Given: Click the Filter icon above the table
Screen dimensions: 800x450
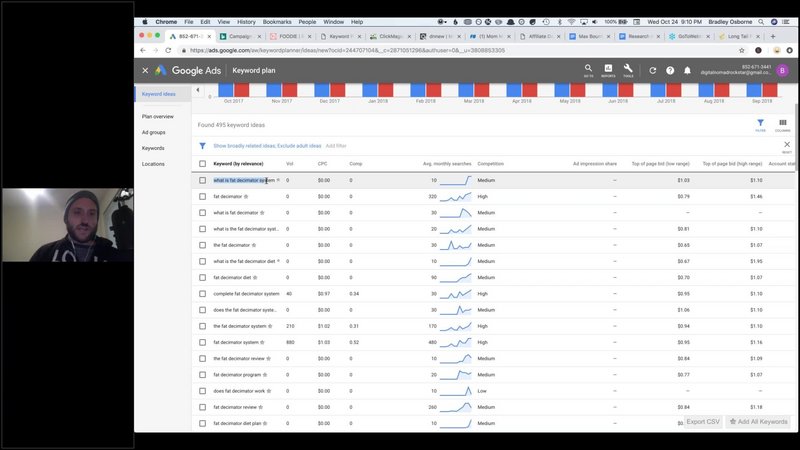Looking at the screenshot, I should click(760, 125).
